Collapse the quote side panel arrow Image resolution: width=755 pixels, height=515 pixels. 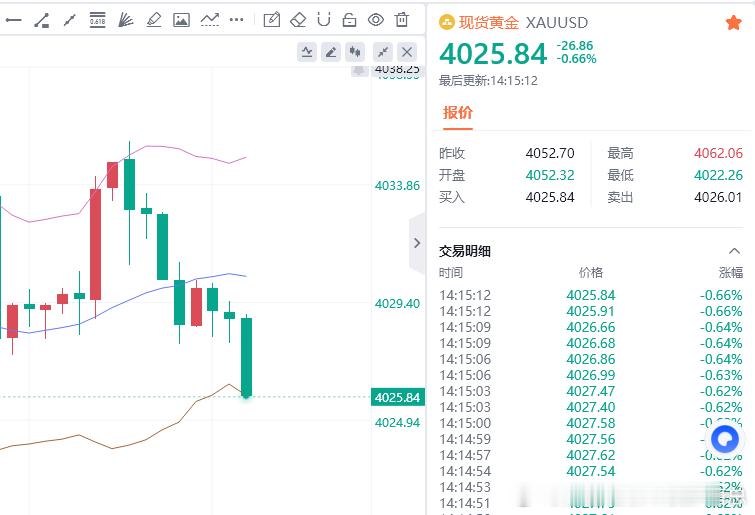point(417,243)
